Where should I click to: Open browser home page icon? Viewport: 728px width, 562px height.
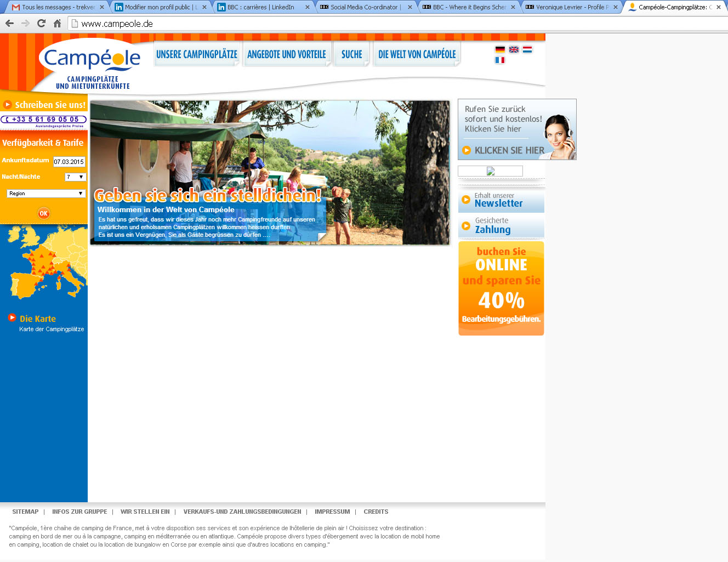coord(57,23)
